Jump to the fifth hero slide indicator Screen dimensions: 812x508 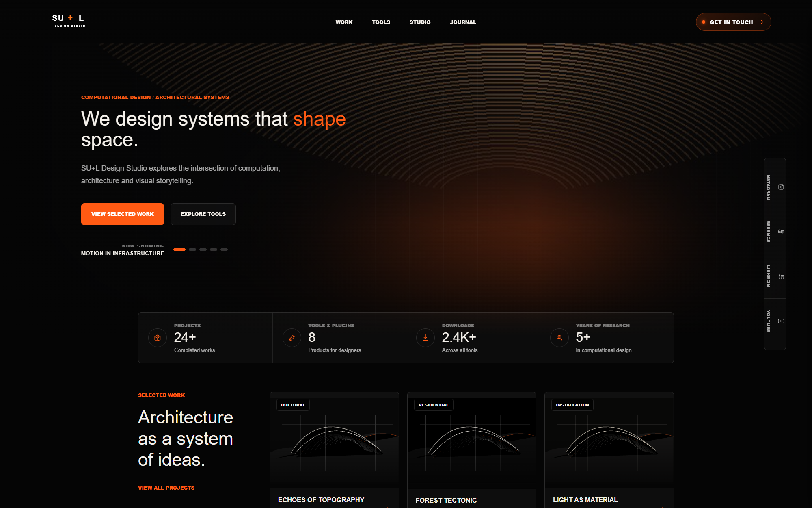tap(224, 250)
